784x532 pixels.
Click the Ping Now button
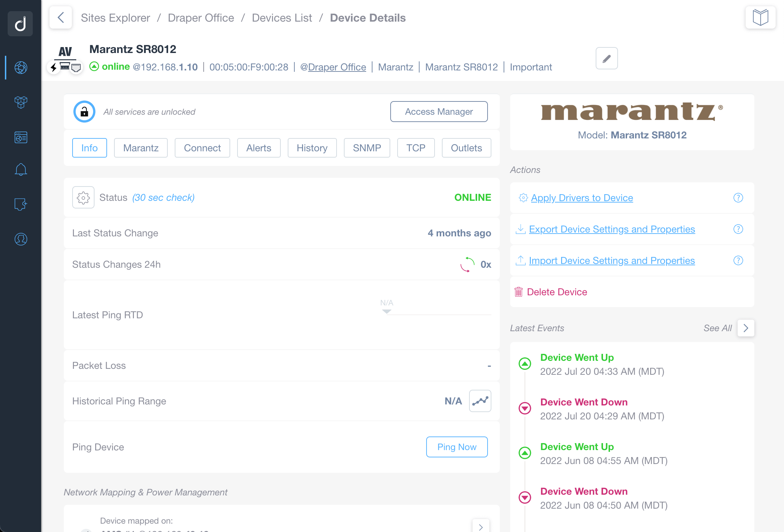[x=457, y=447]
